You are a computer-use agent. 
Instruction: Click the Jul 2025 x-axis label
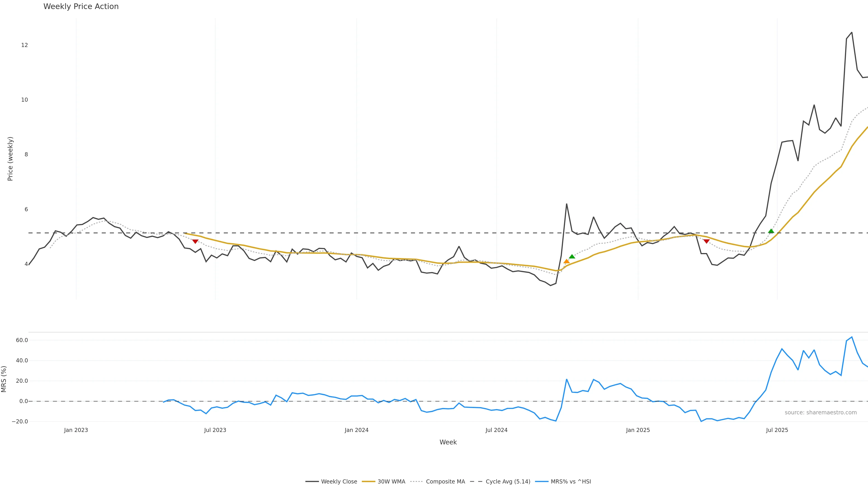[x=777, y=430]
